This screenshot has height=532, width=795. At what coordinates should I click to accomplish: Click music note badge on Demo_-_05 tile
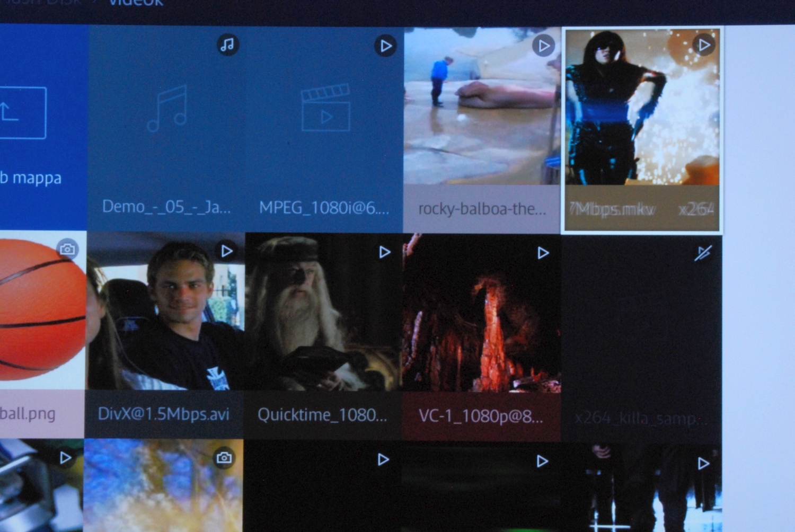[x=228, y=45]
